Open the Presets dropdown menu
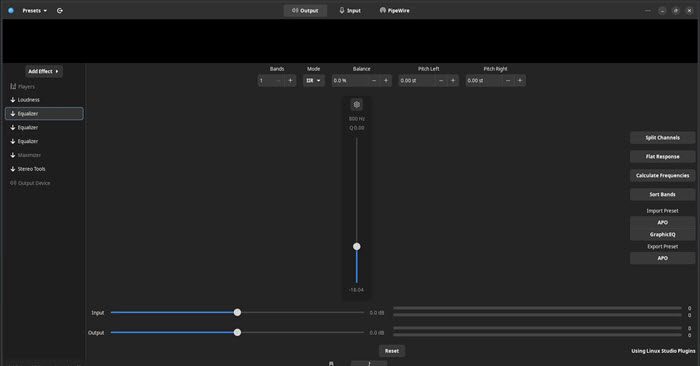Image resolution: width=700 pixels, height=366 pixels. coord(34,10)
